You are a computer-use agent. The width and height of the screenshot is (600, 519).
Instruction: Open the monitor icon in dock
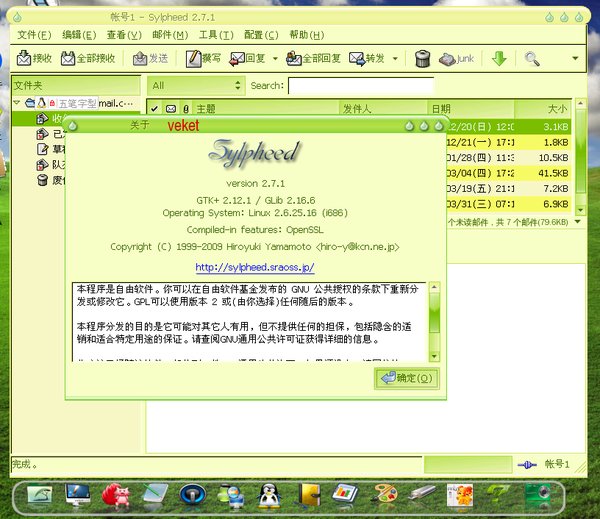pos(78,496)
